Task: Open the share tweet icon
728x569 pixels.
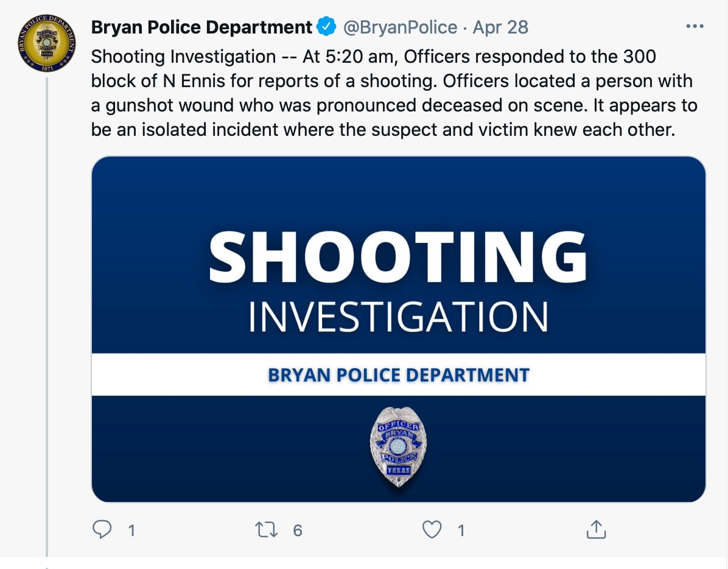Action: point(596,530)
